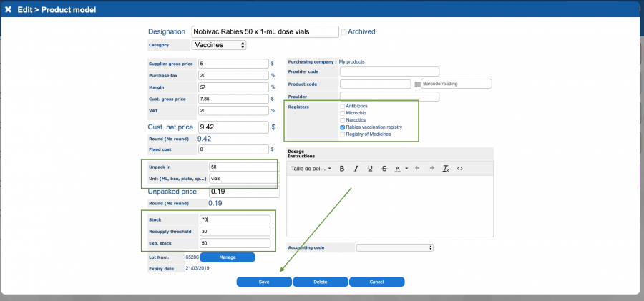
Task: Click lot number 65286
Action: click(x=192, y=257)
